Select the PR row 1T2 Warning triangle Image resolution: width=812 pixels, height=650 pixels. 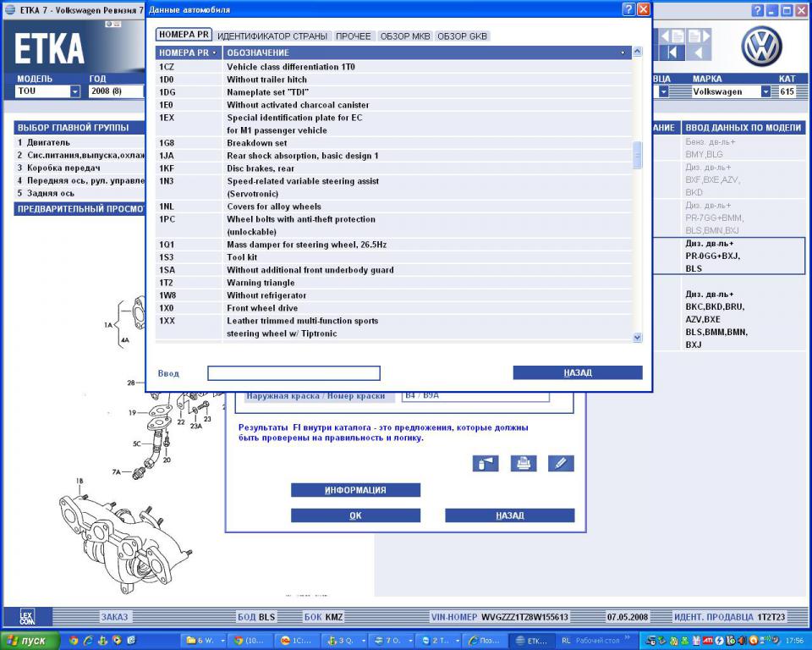coord(393,283)
